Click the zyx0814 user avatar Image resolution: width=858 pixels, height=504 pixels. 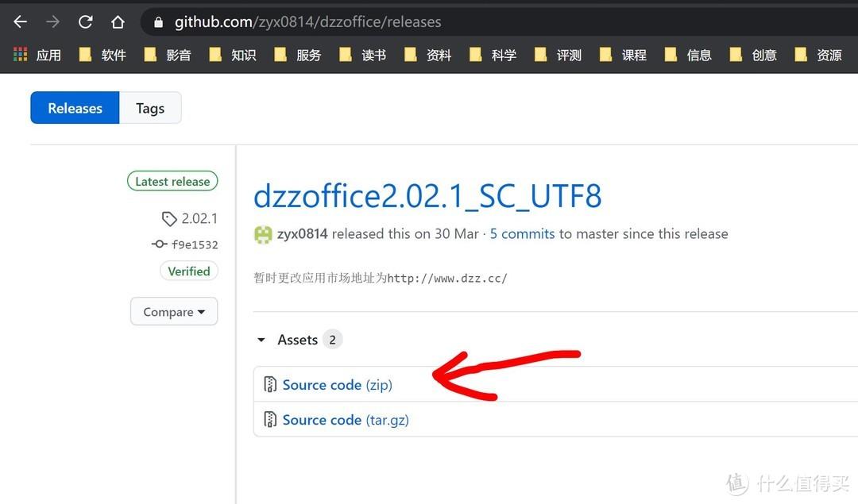[263, 234]
